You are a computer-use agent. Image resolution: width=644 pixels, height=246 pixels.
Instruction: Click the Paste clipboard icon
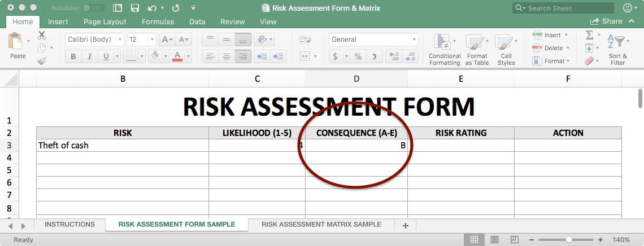tap(15, 41)
